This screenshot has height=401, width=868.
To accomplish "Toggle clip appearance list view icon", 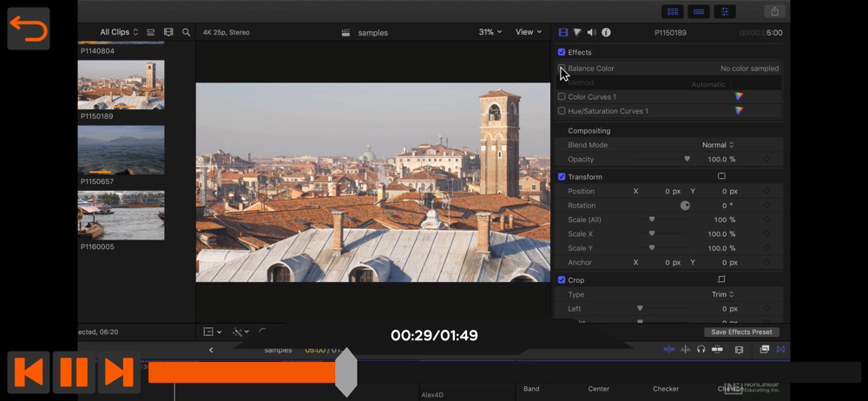I will 150,33.
